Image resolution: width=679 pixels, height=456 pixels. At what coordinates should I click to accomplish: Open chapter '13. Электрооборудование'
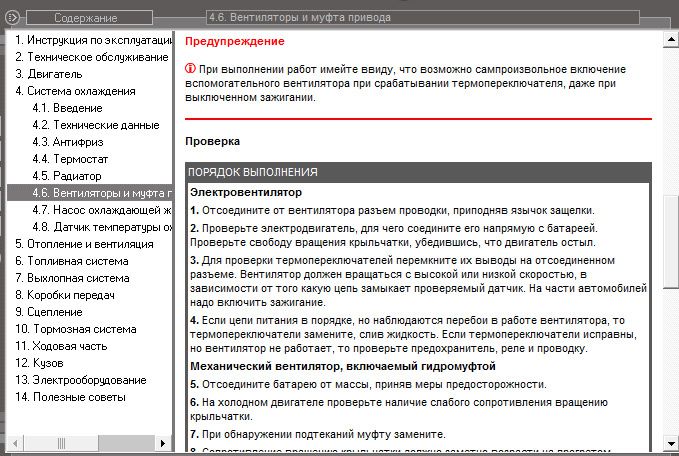[x=81, y=380]
